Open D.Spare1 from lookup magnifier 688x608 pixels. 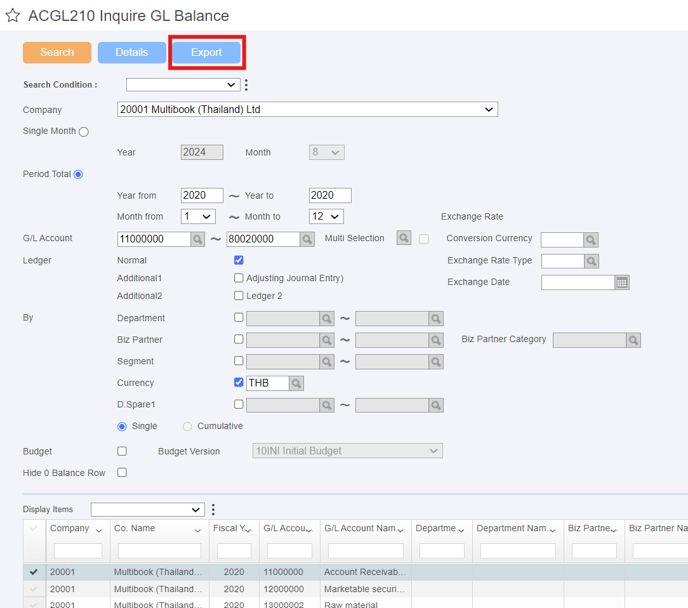coord(326,405)
